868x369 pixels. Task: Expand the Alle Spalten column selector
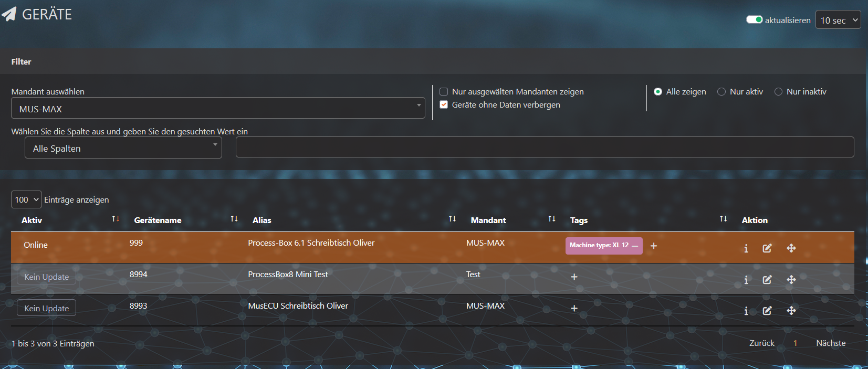pyautogui.click(x=123, y=148)
